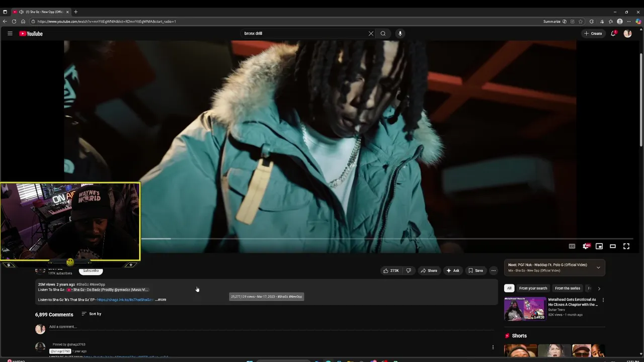Click the '6,899 Comments' count text

[x=54, y=315]
